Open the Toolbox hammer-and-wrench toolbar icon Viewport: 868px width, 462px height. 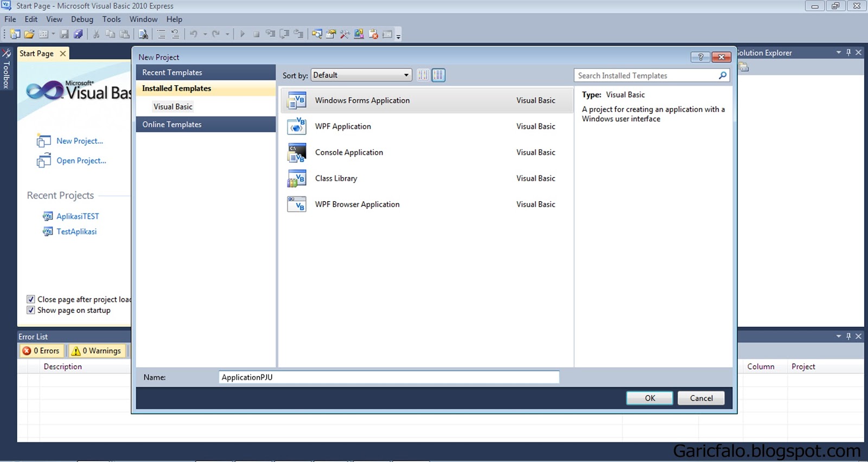coord(345,34)
